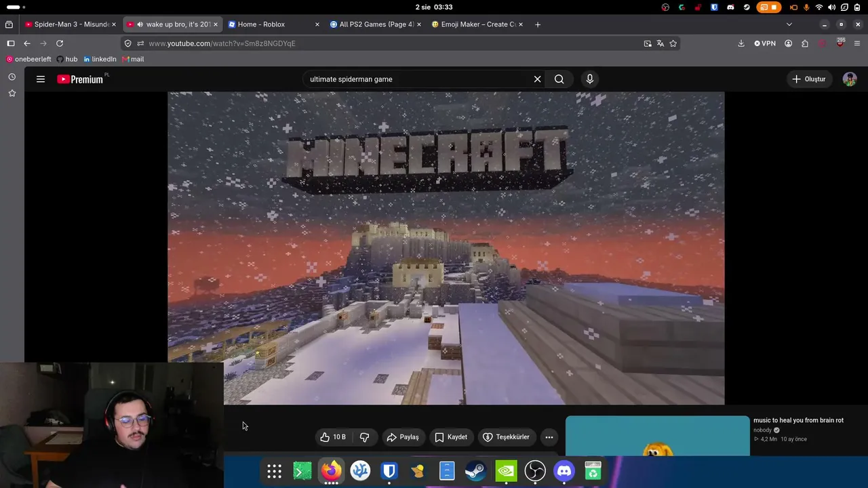The image size is (868, 488).
Task: Close the Home - Roblox tab
Action: point(317,24)
